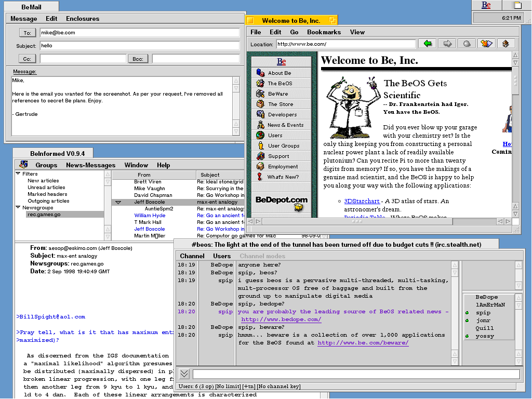The image size is (532, 399).
Task: Collapse the Filters tree in BeInformed
Action: (19, 174)
